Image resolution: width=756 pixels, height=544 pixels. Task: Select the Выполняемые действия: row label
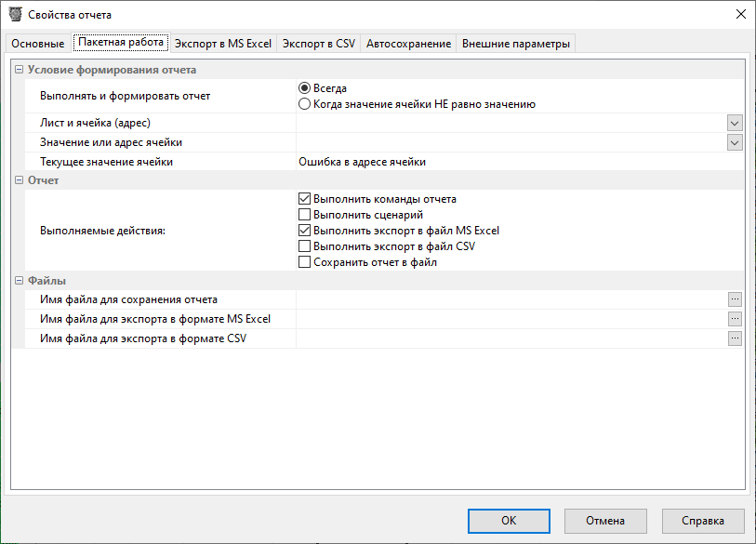[102, 231]
